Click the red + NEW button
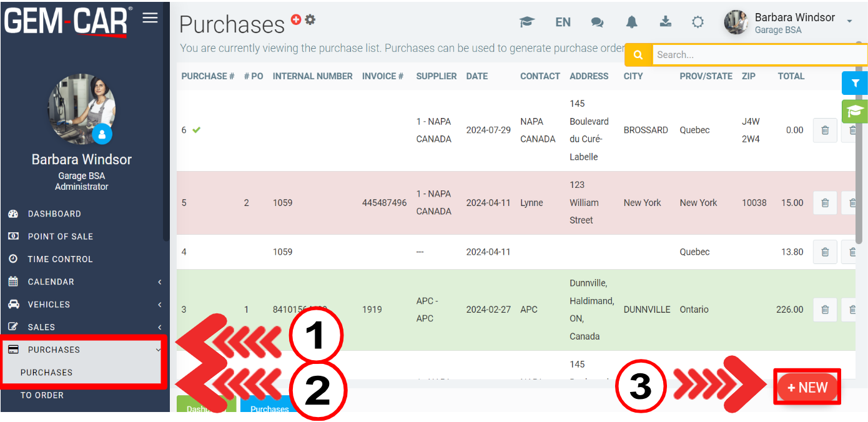The image size is (868, 422). (807, 388)
